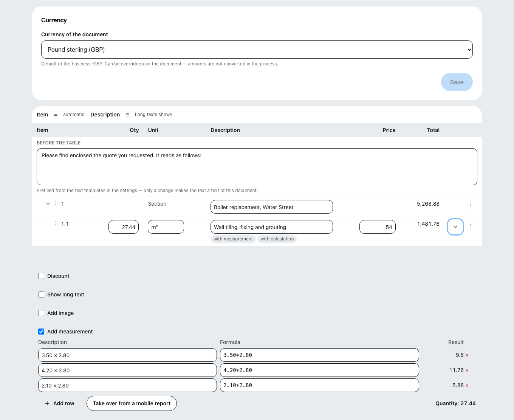Enable the Discount checkbox
This screenshot has height=420, width=514.
(41, 276)
